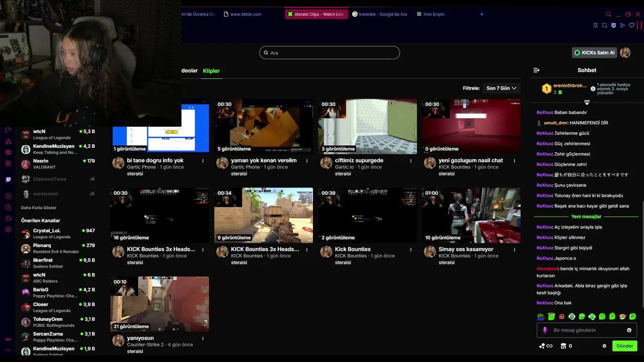
Task: Click the purple microphone icon in chat box
Action: (544, 330)
